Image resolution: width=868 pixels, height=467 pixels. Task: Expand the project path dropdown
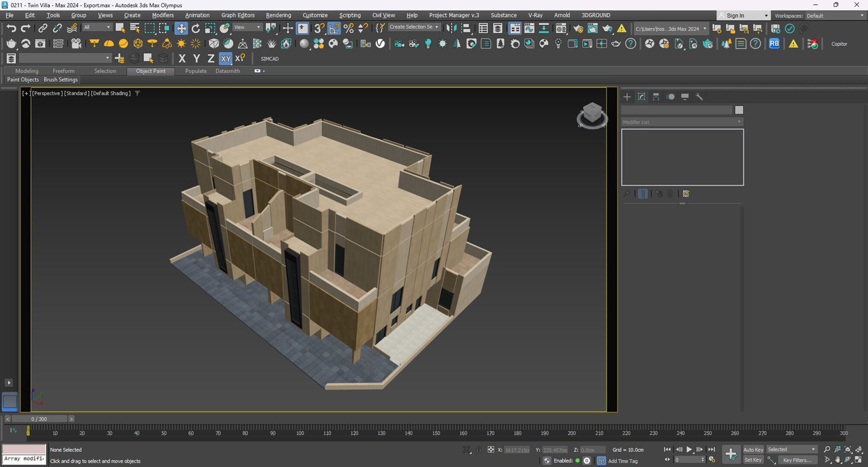point(671,29)
